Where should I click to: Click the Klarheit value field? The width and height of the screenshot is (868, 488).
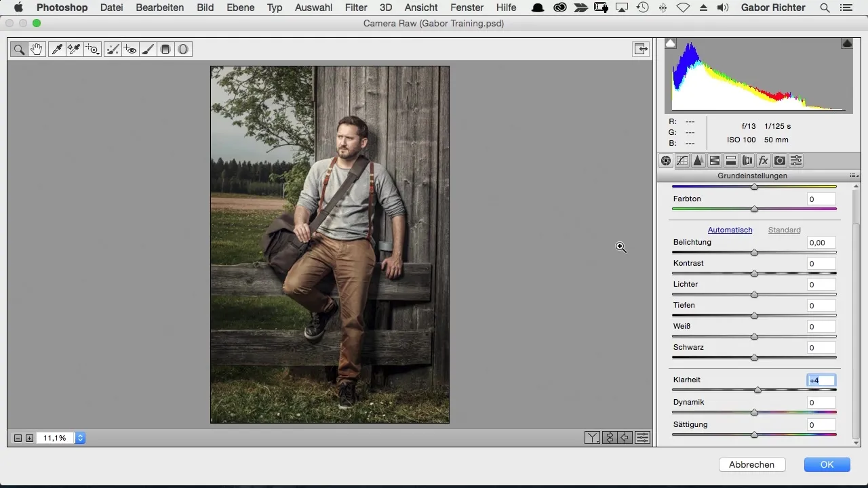(x=821, y=380)
